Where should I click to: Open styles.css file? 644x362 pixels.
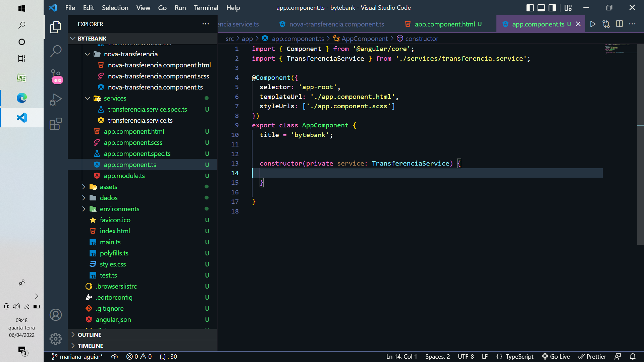[113, 264]
